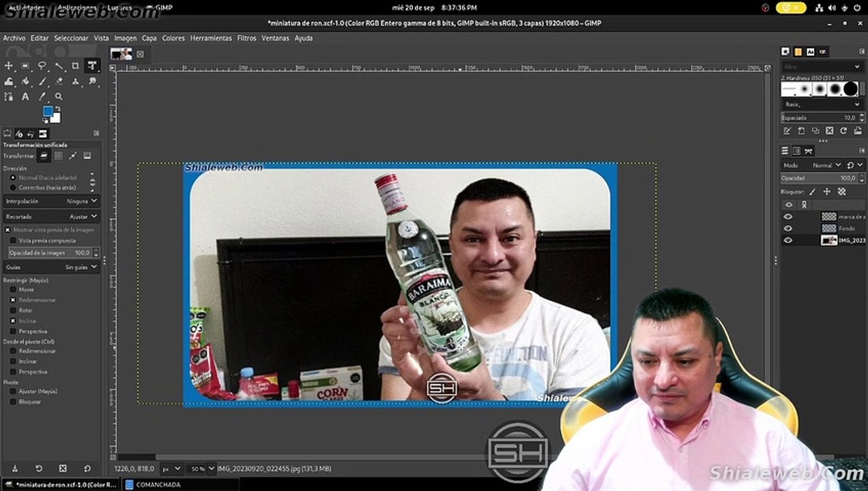Set transform target to layer
The image size is (868, 491).
[44, 155]
